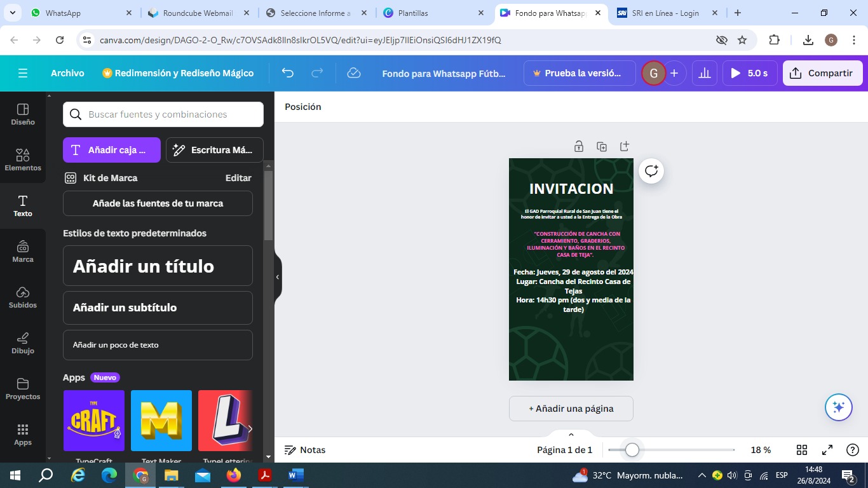Click the magic assistant sparkle button
The image size is (868, 488).
click(x=838, y=407)
